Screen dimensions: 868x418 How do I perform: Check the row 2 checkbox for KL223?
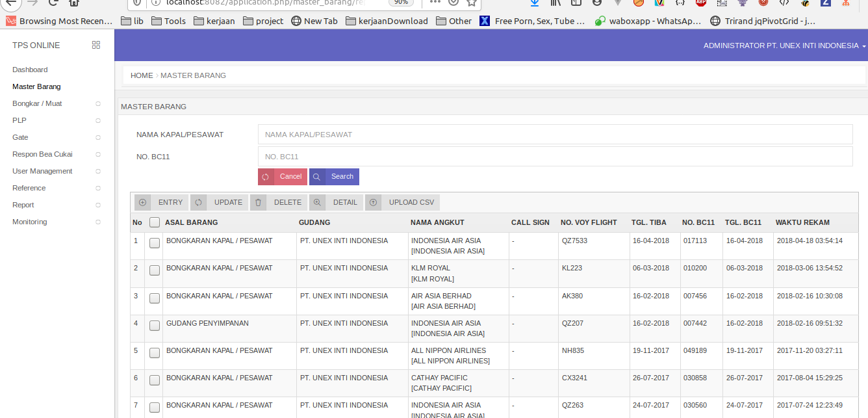coord(155,270)
